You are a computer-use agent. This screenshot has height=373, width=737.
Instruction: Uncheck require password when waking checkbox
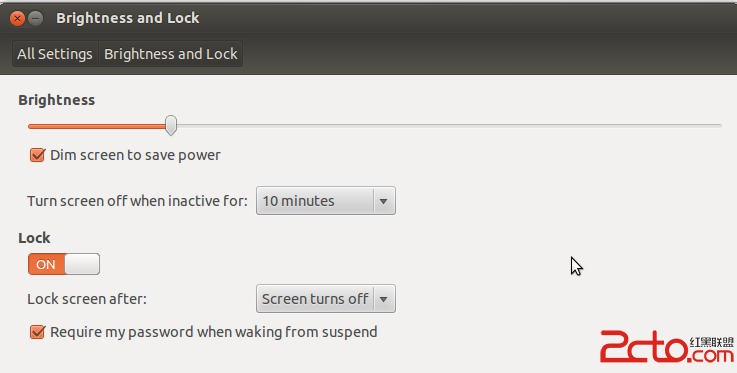(x=37, y=332)
